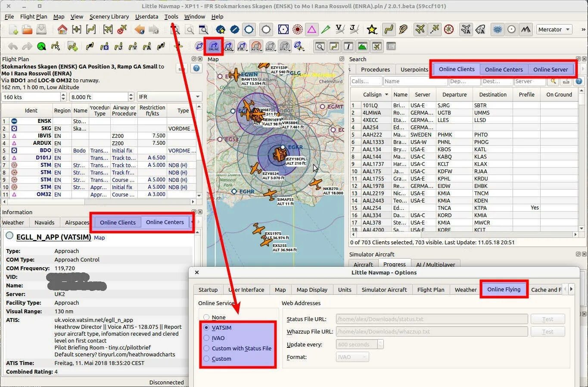The width and height of the screenshot is (588, 387).
Task: Open FIR airspaces dropdown icon
Action: (x=243, y=46)
